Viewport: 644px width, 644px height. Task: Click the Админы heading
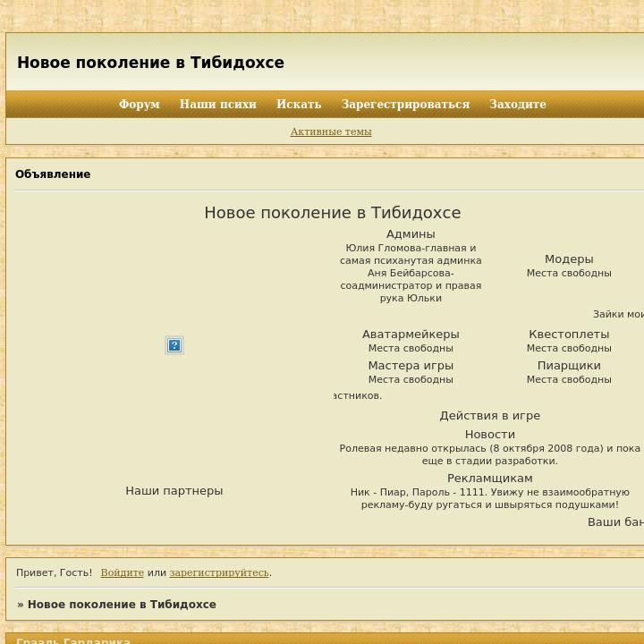tap(411, 234)
